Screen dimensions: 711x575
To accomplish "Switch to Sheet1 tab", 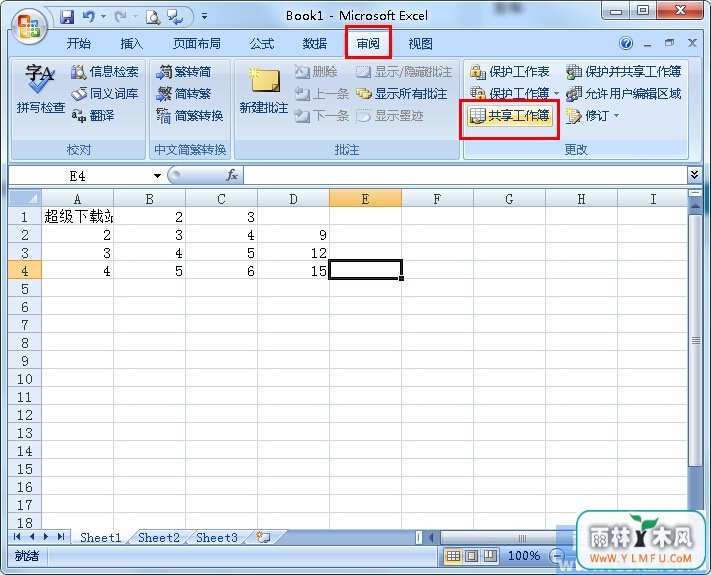I will 100,538.
